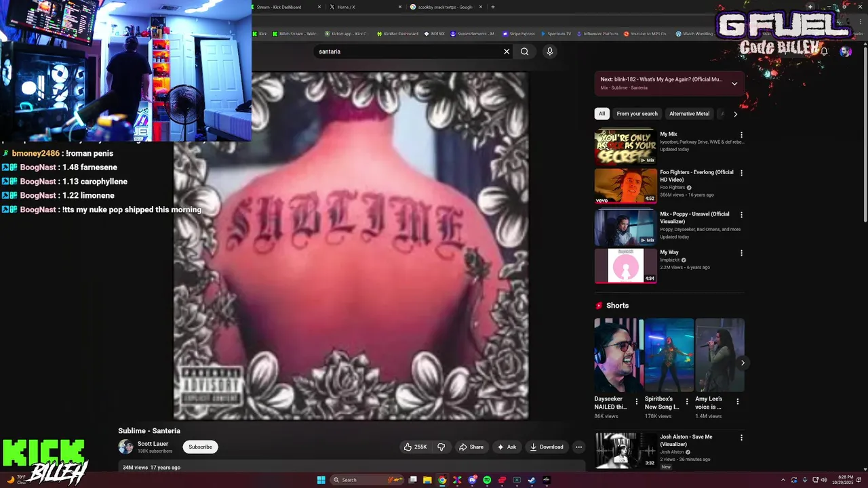Click the Foo Fighters - Everlong title
Viewport: 868px width, 488px height.
tap(696, 176)
